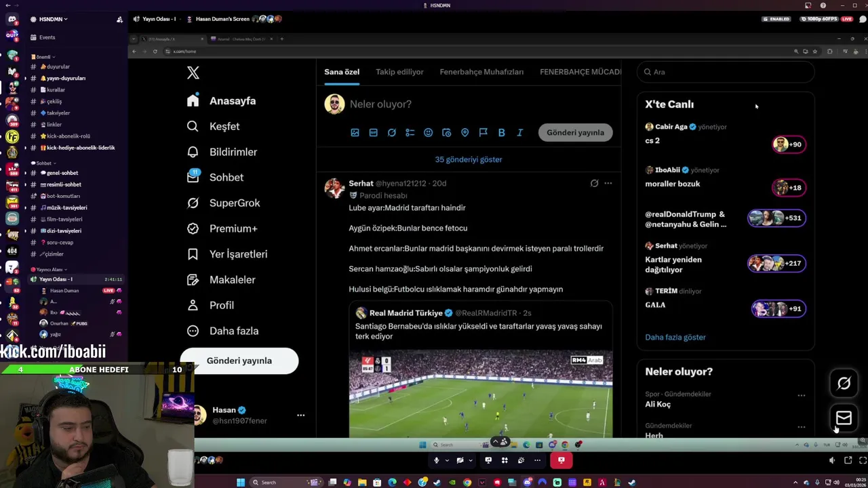The width and height of the screenshot is (868, 488).
Task: Open account options next to Hasan
Action: (300, 415)
